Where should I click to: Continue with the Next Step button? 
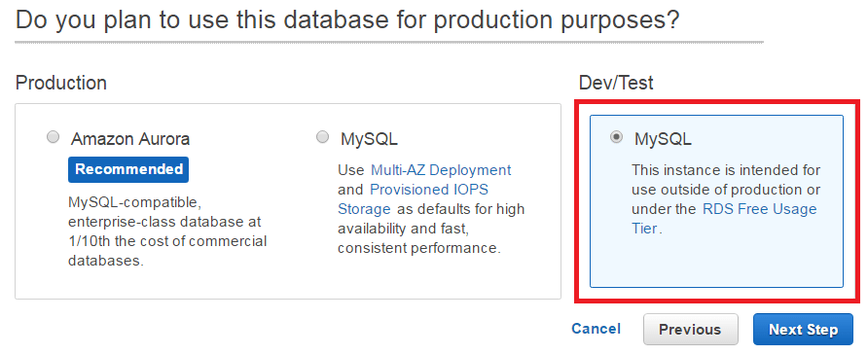[803, 329]
